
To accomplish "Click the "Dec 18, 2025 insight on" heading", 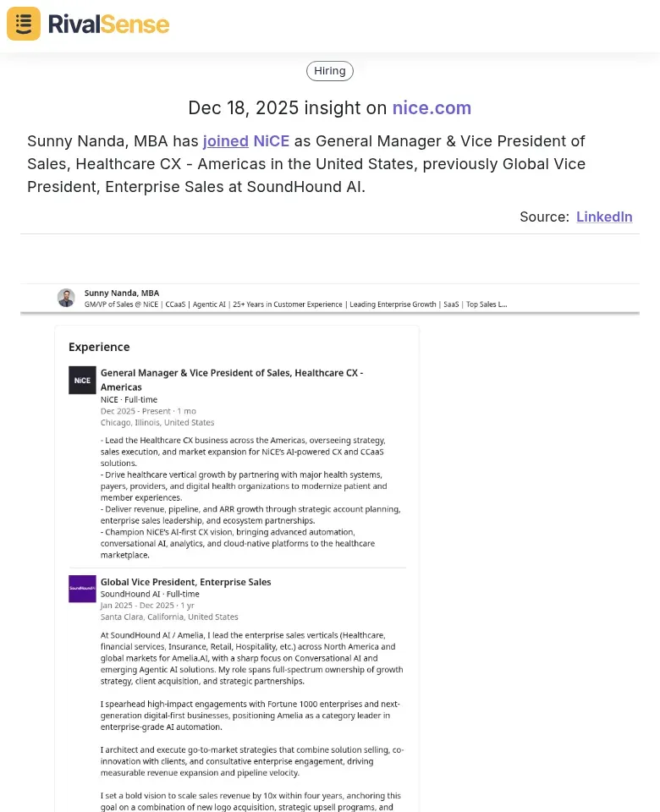I will [x=288, y=108].
